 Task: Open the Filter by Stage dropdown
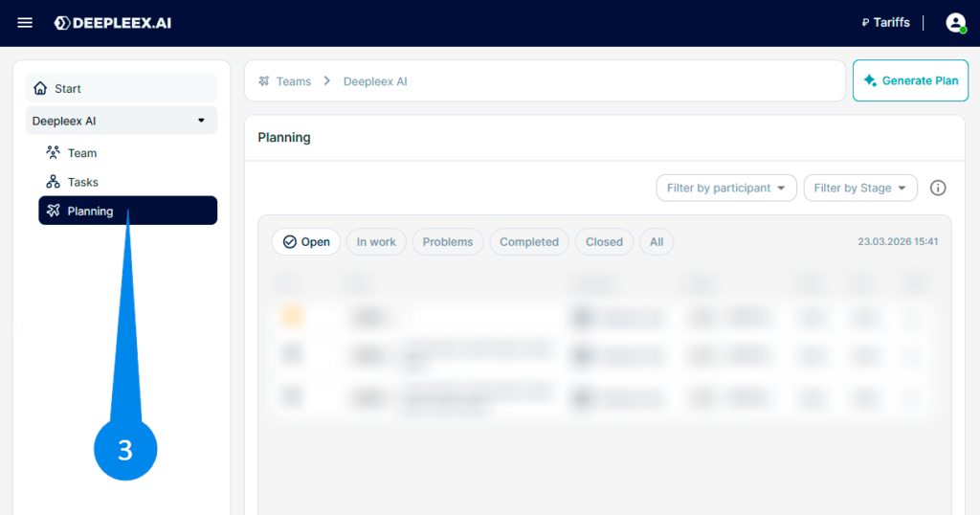[x=860, y=189]
